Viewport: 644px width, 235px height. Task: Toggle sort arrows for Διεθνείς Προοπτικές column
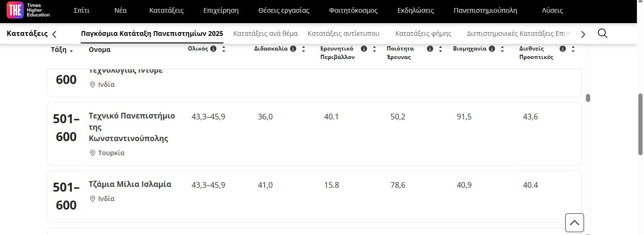tap(573, 49)
